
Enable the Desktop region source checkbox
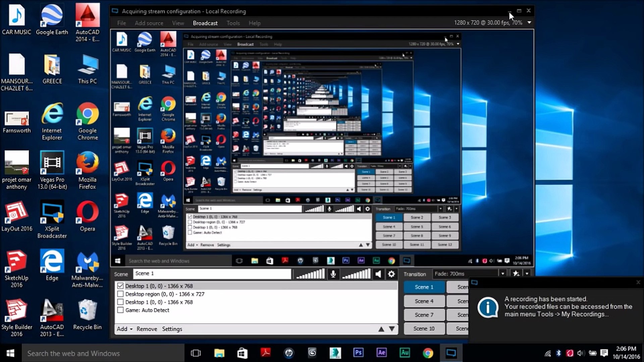(x=120, y=294)
